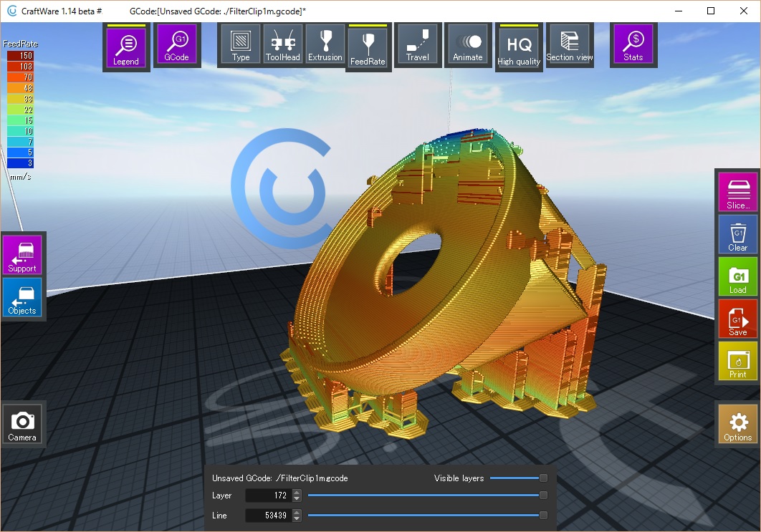This screenshot has height=532, width=761.
Task: Open the Support tool
Action: pos(22,255)
